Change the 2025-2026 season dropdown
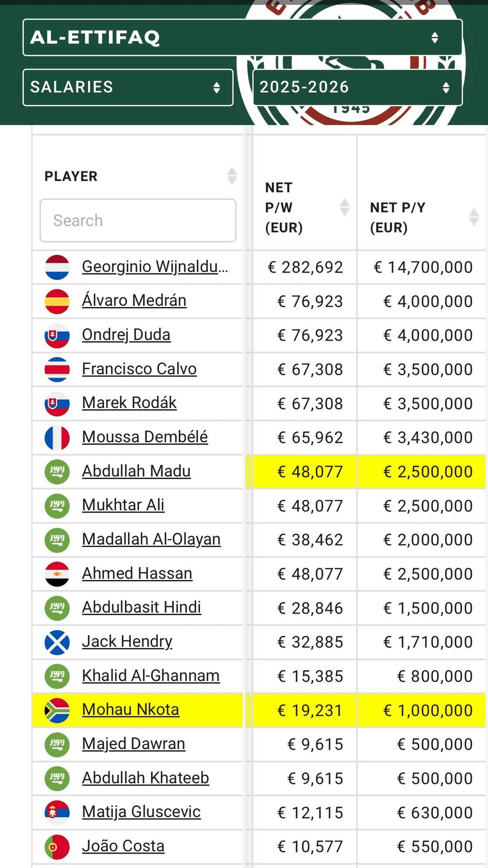Viewport: 488px width, 868px height. coord(357,87)
